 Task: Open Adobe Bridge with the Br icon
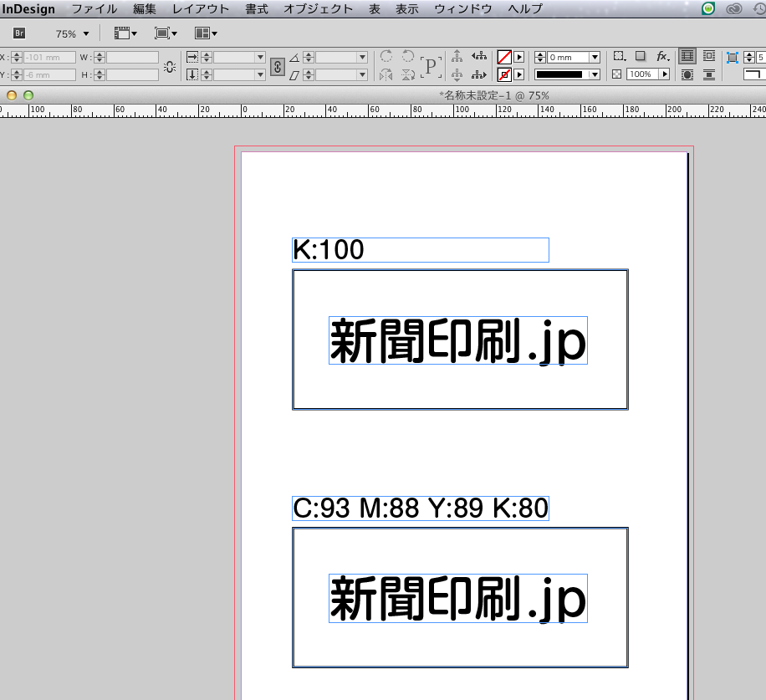(19, 33)
